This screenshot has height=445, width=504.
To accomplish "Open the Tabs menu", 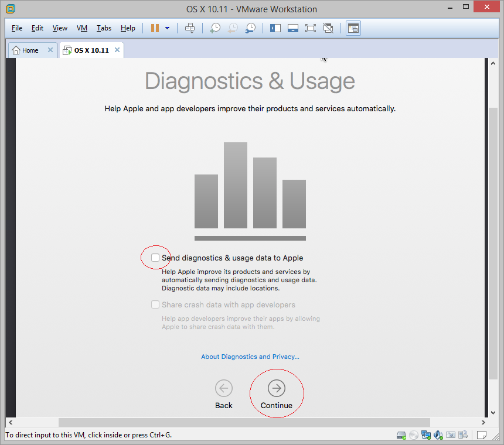I will [104, 28].
